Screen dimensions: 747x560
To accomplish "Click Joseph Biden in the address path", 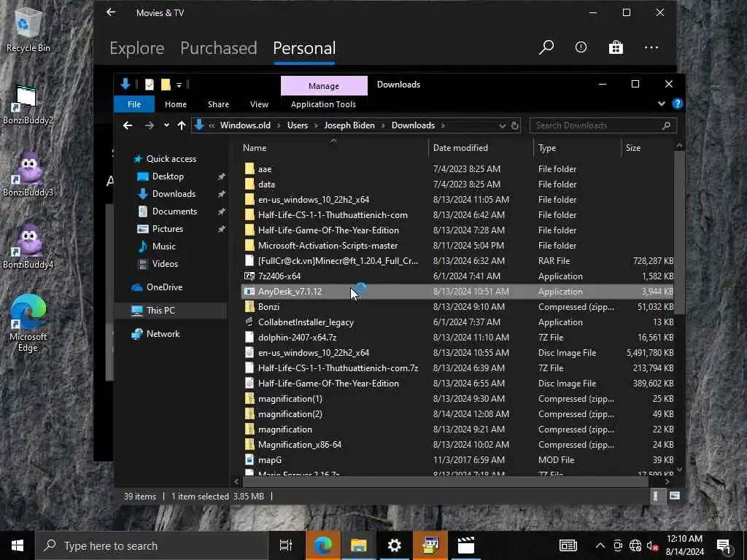I will (349, 125).
